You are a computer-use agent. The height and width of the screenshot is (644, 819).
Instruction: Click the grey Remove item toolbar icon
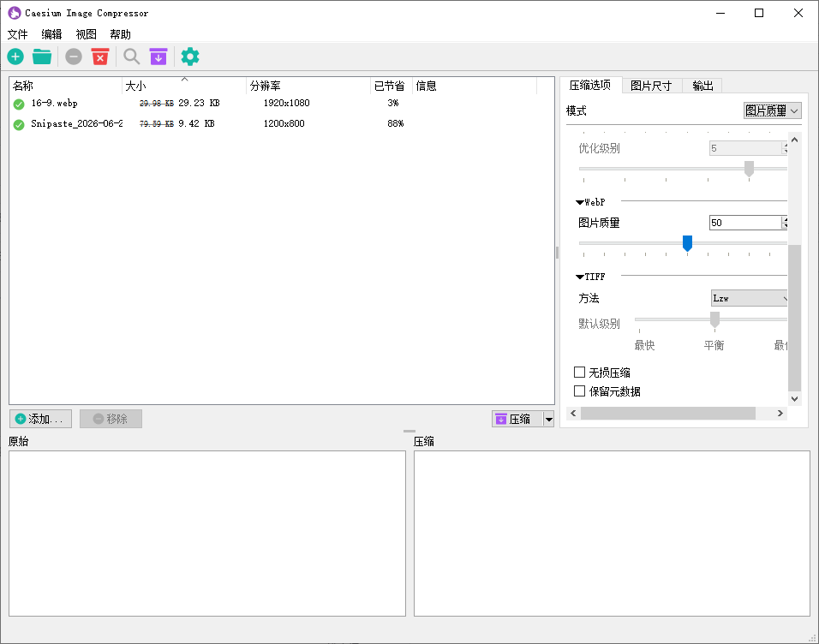pyautogui.click(x=73, y=57)
